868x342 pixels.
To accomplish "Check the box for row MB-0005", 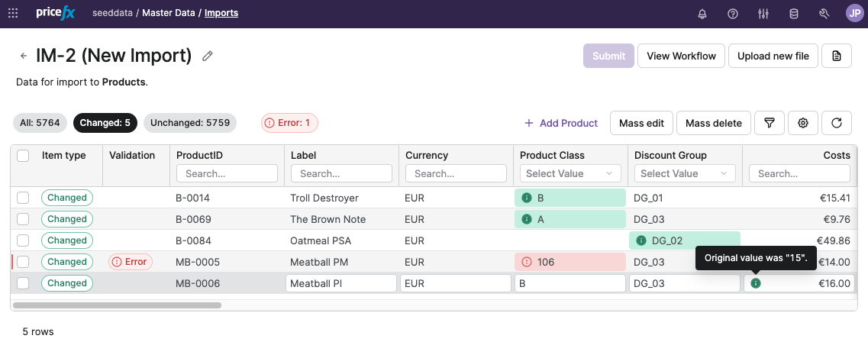I will pos(23,262).
